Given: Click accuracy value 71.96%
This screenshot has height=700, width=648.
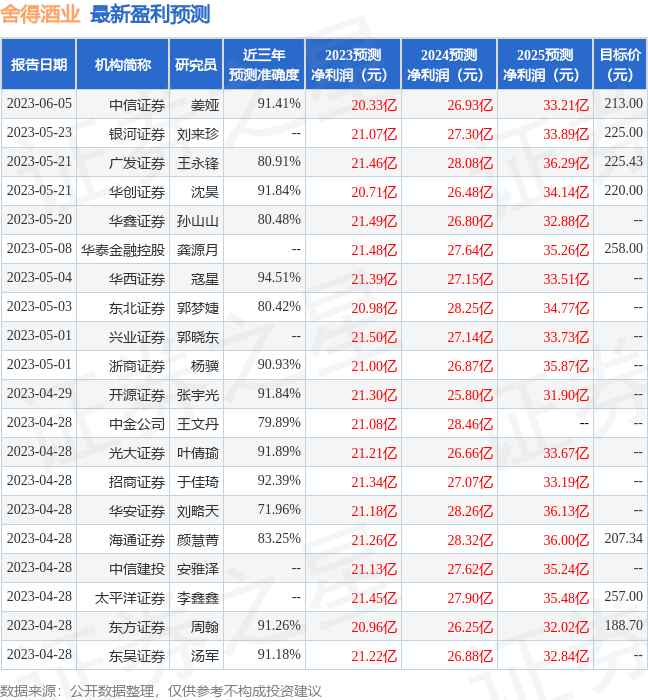Looking at the screenshot, I should (279, 510).
